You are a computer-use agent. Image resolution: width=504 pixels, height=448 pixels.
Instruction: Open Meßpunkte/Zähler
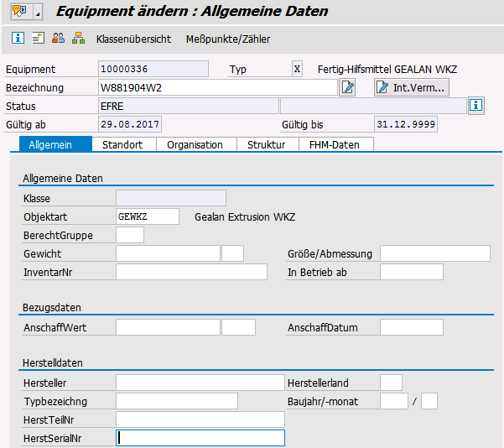[x=228, y=39]
